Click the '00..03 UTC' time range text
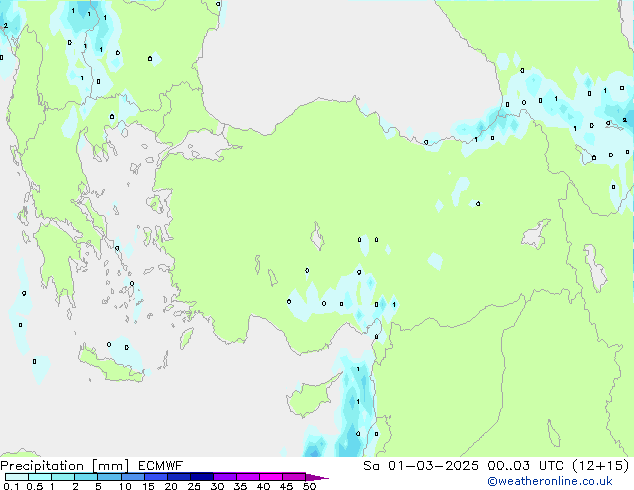The image size is (634, 490). [x=525, y=466]
